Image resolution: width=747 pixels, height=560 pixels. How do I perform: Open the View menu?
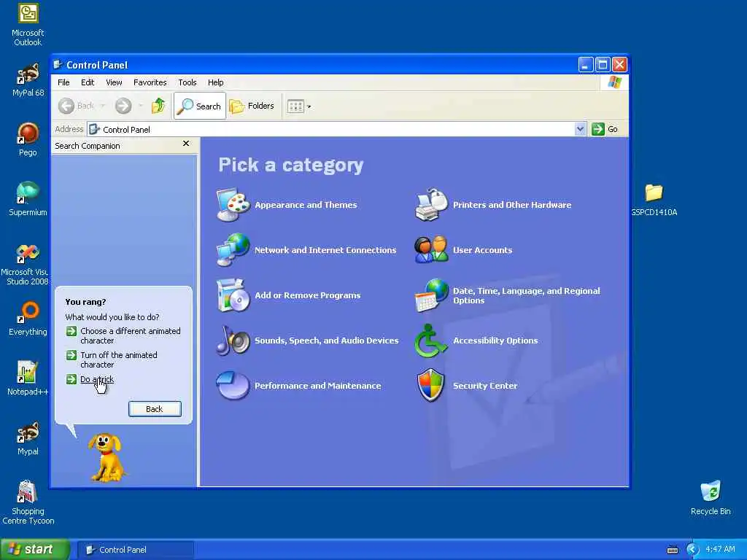pos(114,82)
